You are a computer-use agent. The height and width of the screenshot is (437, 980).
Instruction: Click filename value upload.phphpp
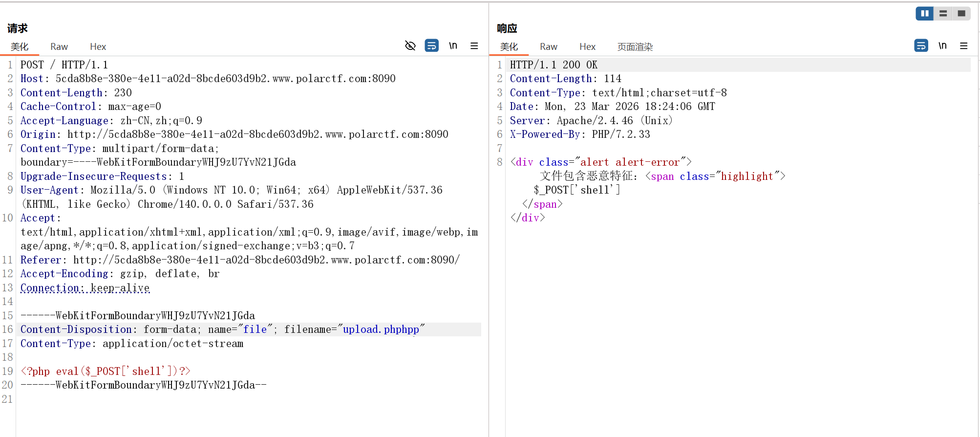click(x=381, y=329)
